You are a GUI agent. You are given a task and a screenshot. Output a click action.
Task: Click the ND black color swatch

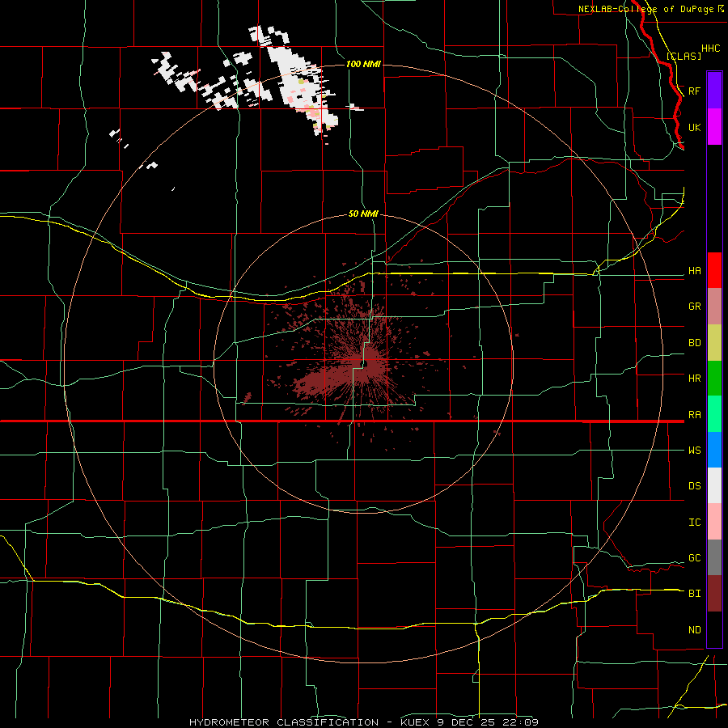point(714,629)
